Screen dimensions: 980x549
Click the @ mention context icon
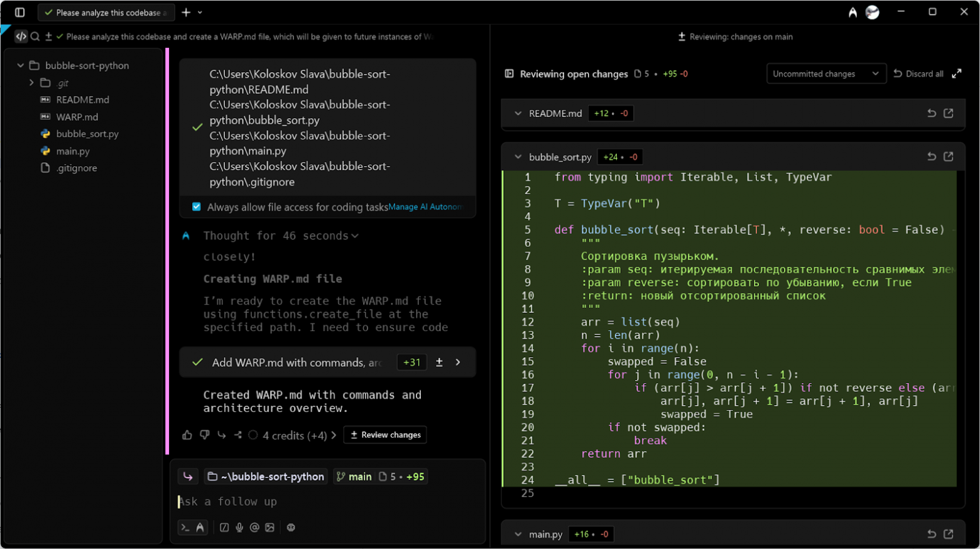pos(254,528)
